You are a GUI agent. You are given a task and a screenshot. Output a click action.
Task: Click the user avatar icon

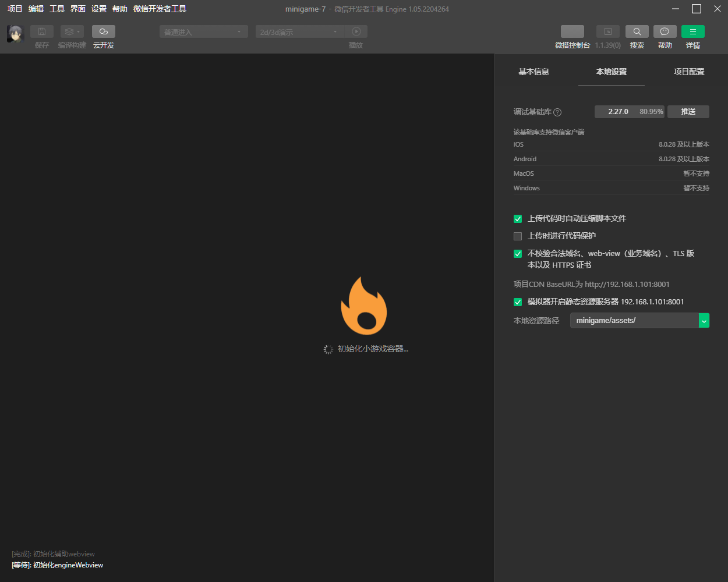coord(15,34)
